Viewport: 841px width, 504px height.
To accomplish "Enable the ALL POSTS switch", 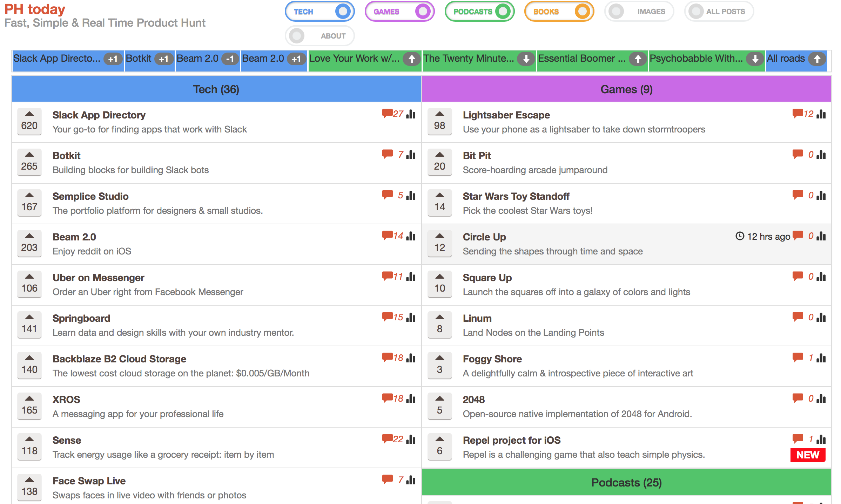I will click(719, 12).
